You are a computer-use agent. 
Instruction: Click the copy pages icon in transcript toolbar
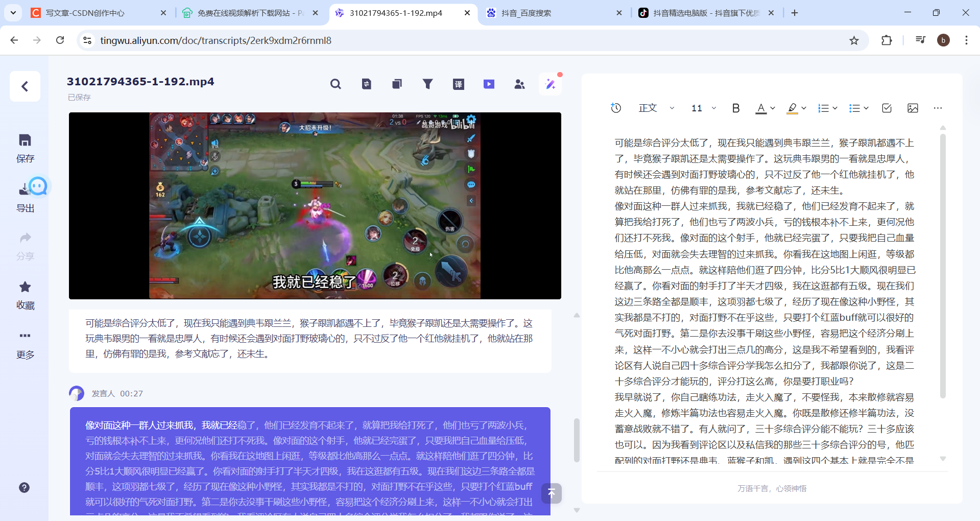click(x=397, y=84)
